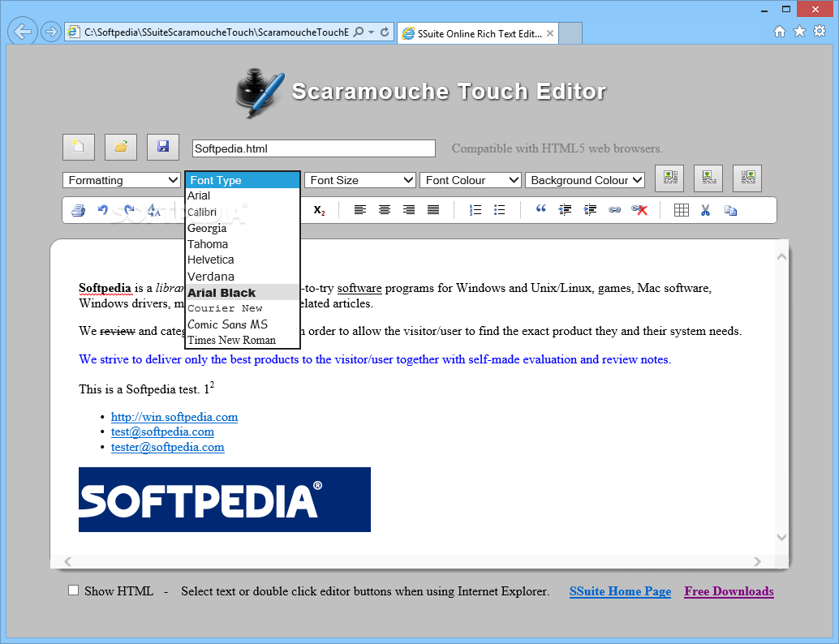Insert a bulleted list

[499, 210]
